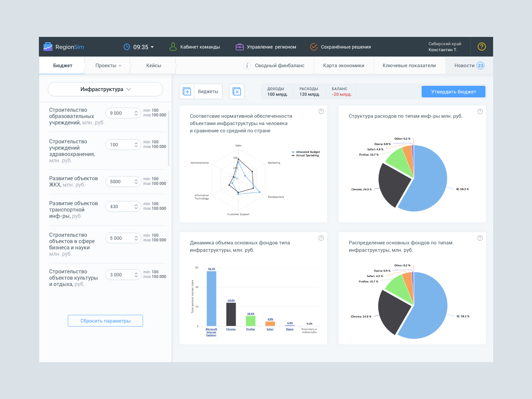Click the Доходы 100 млрд. cell
Viewport: 532px width, 399px height.
click(x=277, y=91)
